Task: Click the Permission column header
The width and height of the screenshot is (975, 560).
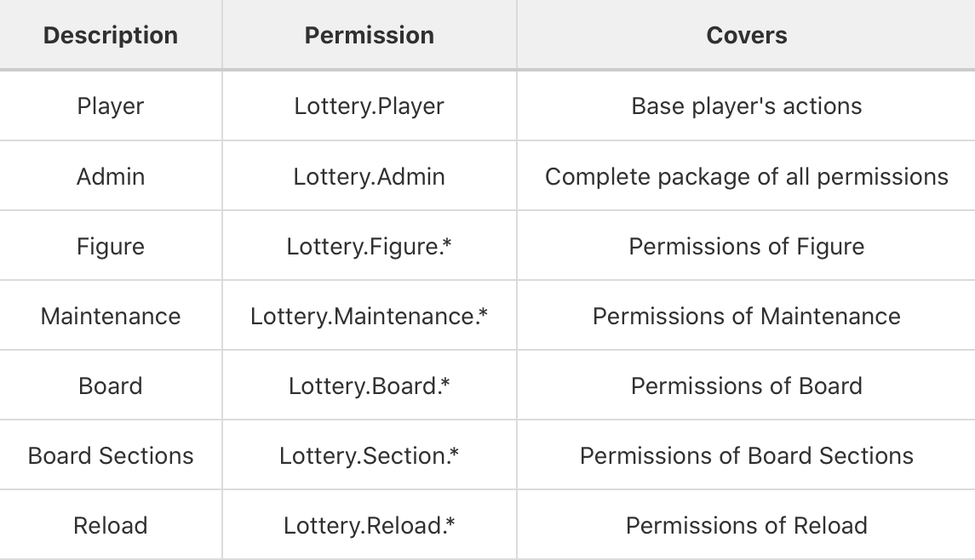Action: 370,35
